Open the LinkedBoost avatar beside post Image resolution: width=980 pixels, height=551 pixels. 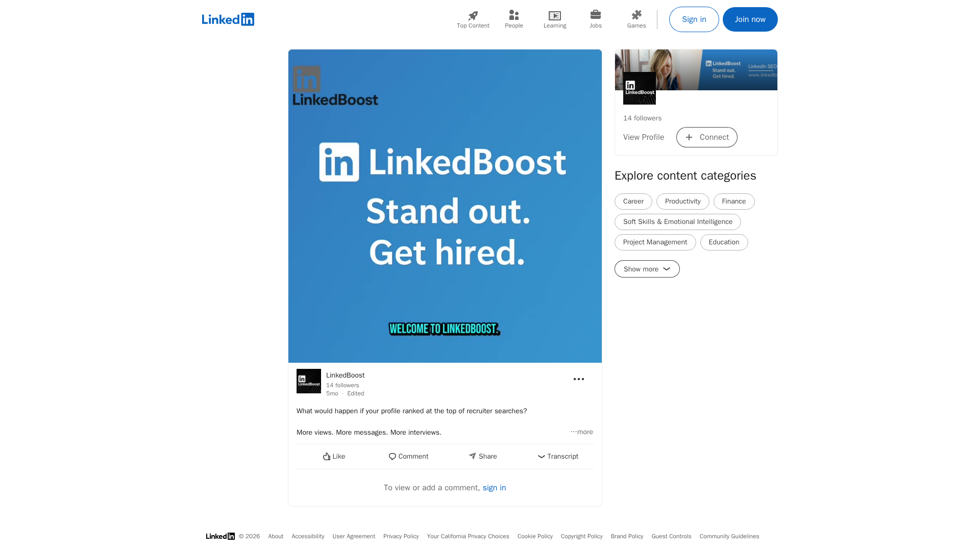coord(309,381)
